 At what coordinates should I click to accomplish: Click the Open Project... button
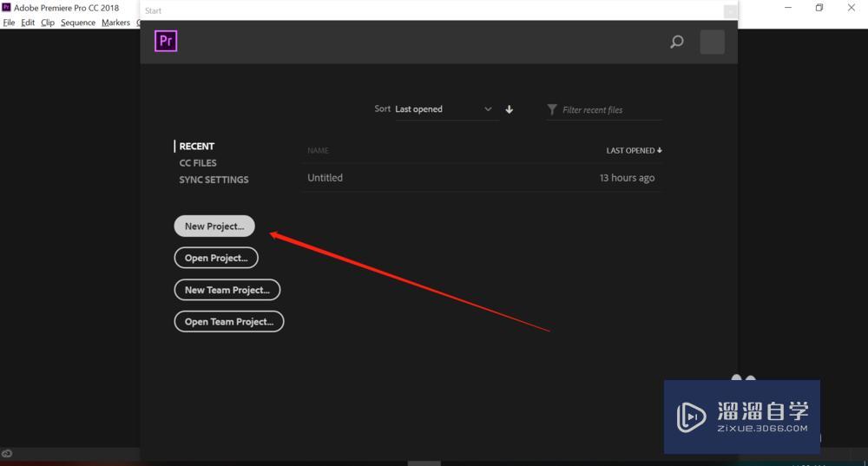click(216, 258)
